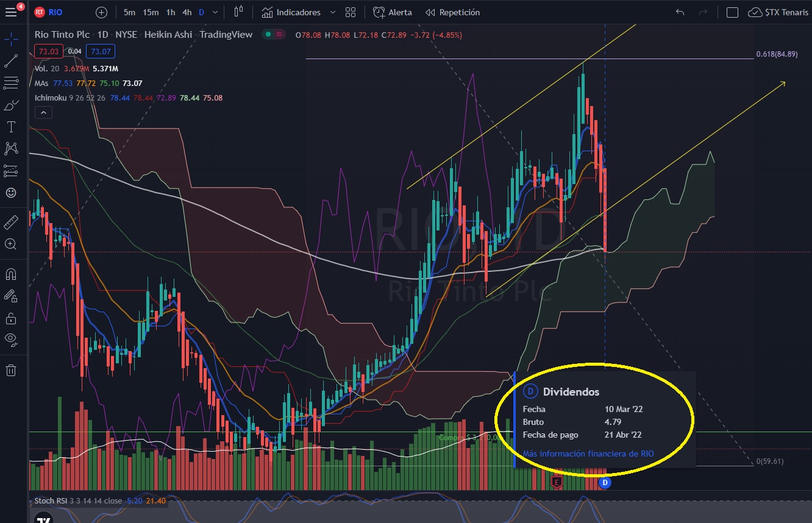Switch to 1h timeframe

(171, 12)
